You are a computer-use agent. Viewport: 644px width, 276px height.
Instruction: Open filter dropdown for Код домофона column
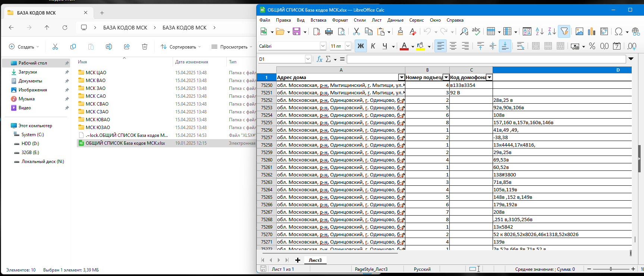tap(489, 77)
